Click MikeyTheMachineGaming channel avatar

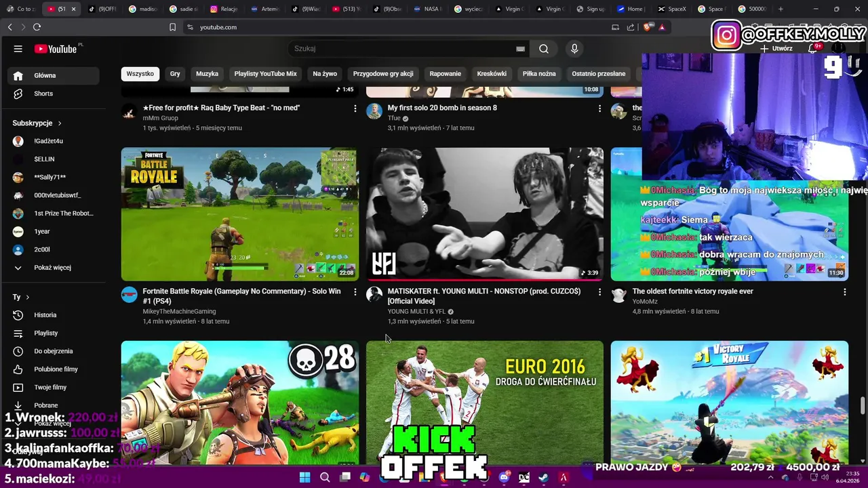(x=129, y=294)
